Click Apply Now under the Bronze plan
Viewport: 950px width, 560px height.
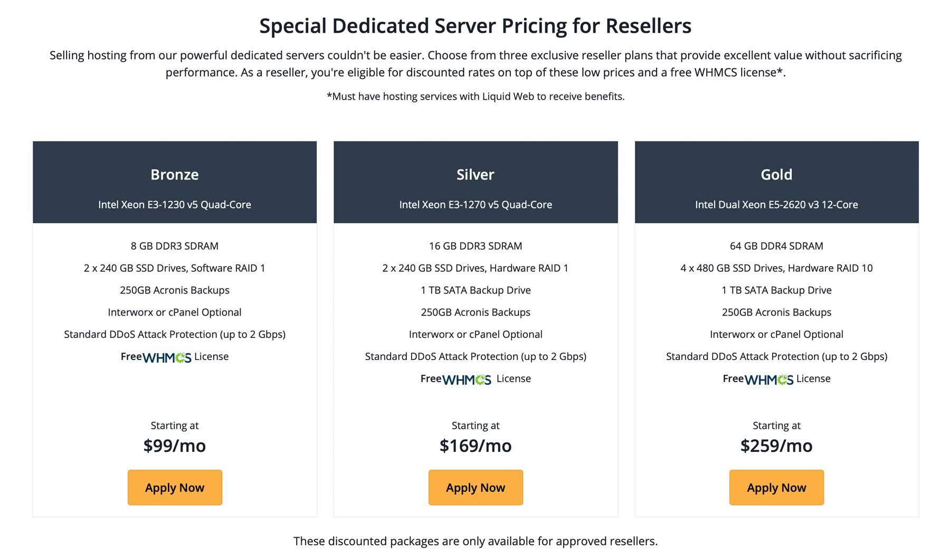tap(175, 487)
